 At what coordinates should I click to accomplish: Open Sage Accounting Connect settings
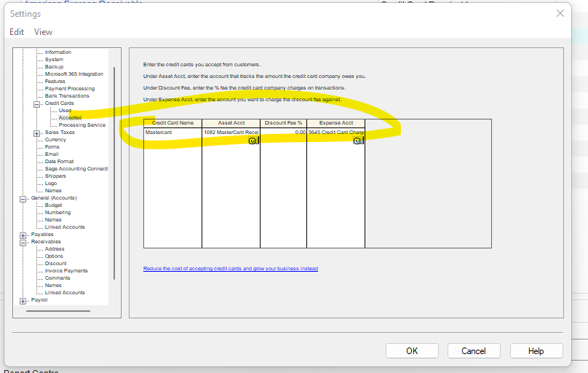tap(76, 169)
